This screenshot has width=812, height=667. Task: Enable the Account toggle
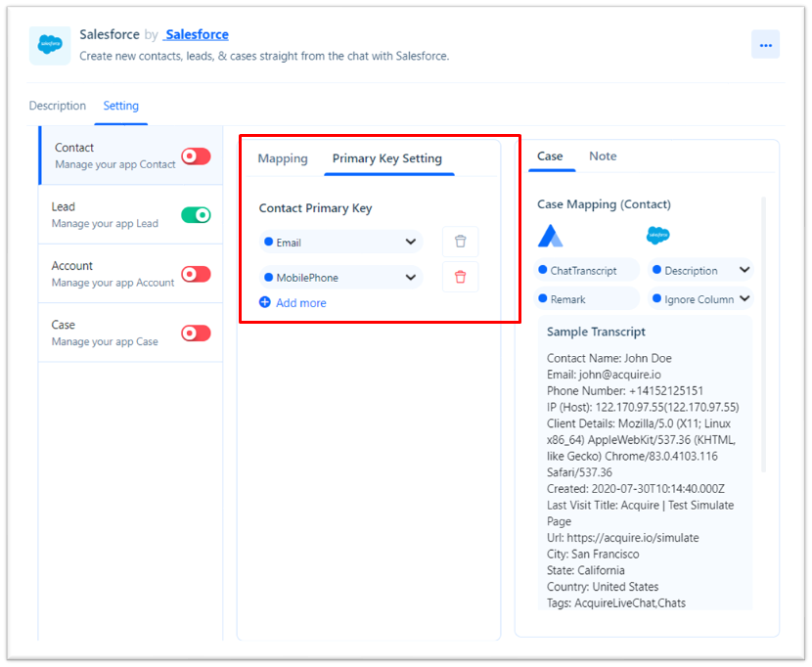pos(196,274)
